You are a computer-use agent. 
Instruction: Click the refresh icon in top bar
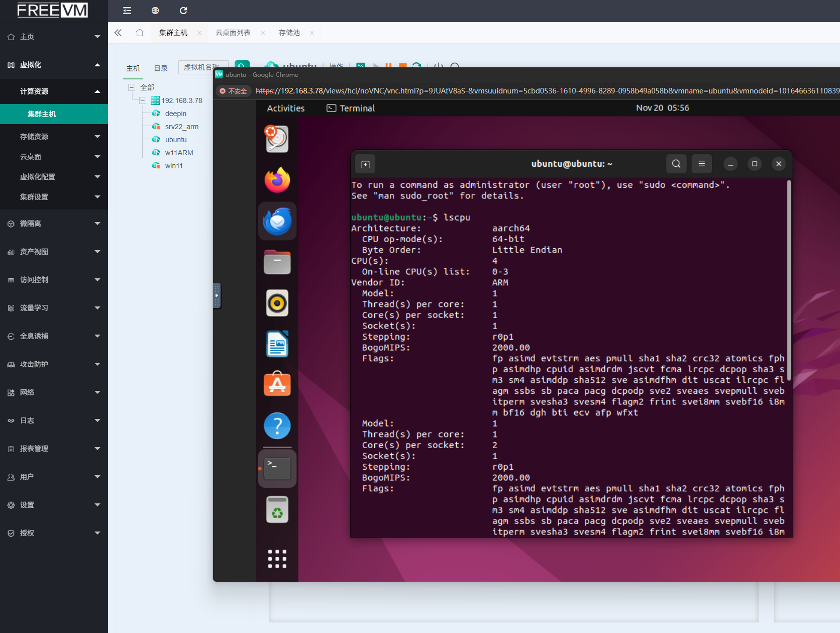point(183,11)
